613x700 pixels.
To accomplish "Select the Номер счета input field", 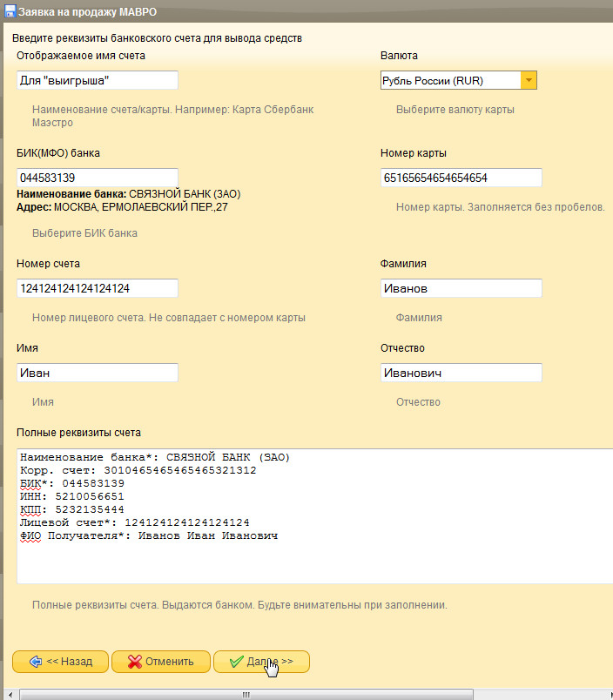I will [98, 288].
